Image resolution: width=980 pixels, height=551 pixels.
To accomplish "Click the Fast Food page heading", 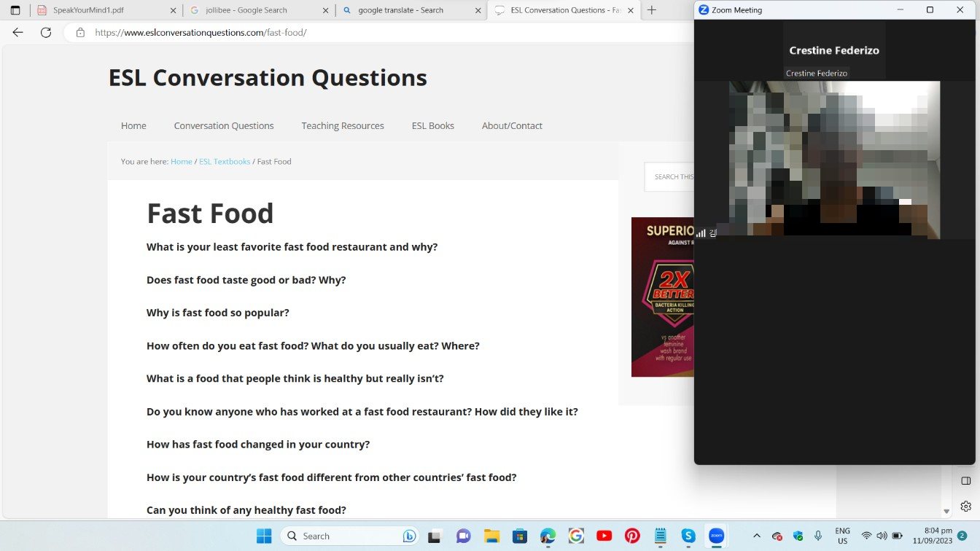I will [x=210, y=213].
